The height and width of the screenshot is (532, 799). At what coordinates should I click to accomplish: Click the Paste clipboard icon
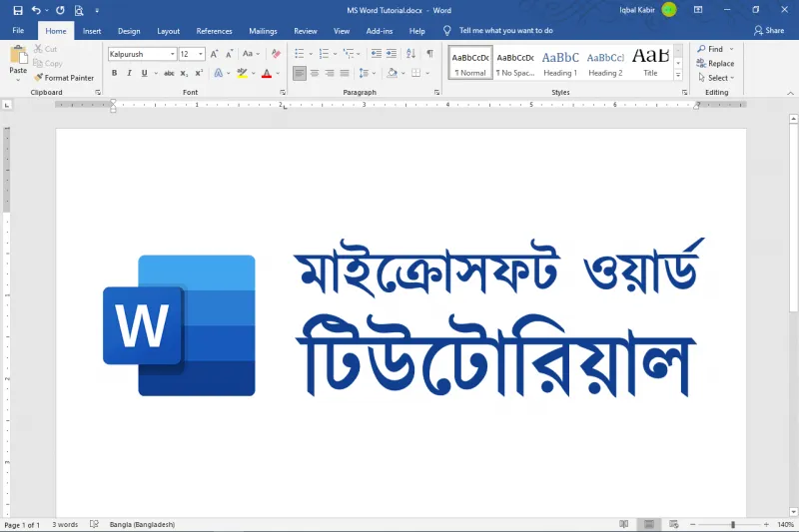coord(18,55)
